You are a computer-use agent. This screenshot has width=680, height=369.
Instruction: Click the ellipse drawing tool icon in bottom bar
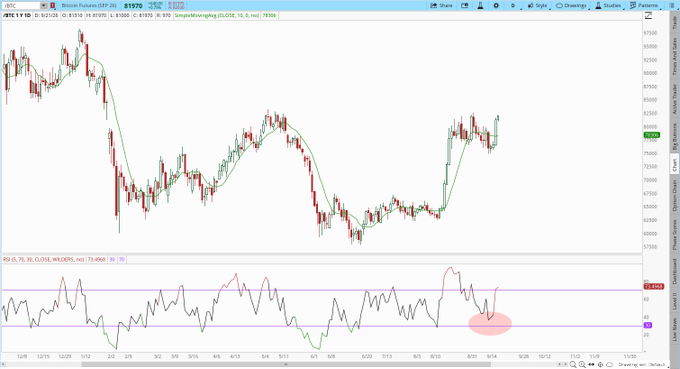click(609, 365)
